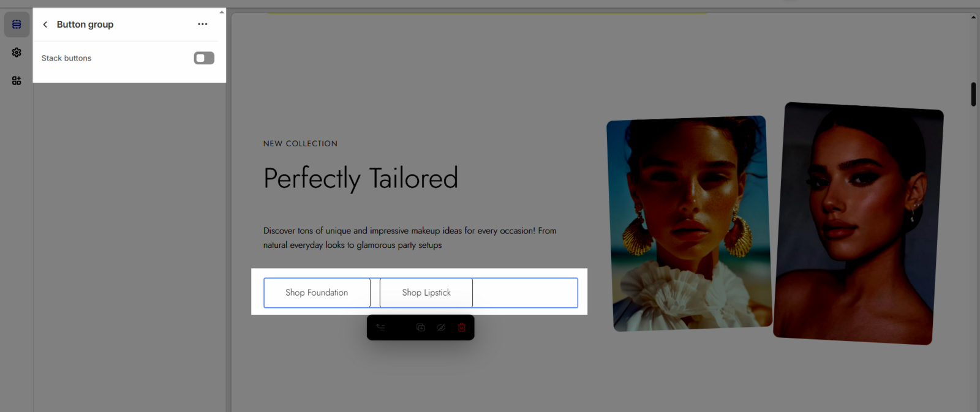
Task: Click the Shop Lipstick button
Action: pos(426,293)
